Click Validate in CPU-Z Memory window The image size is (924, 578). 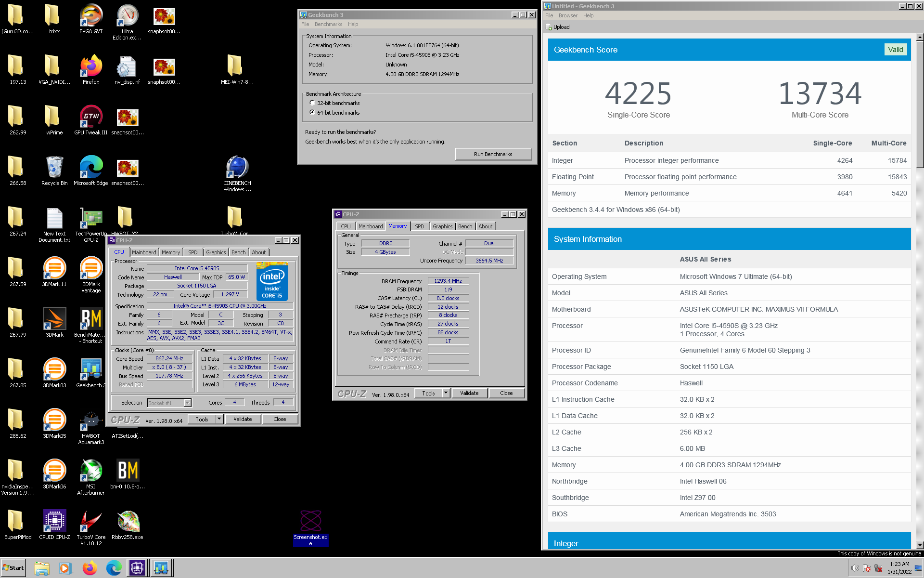point(469,393)
